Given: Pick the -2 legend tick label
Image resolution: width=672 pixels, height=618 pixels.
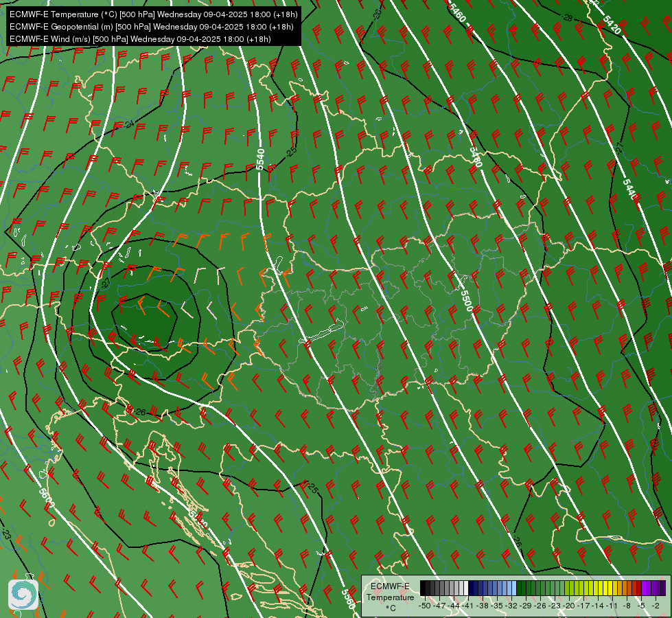Looking at the screenshot, I should [656, 606].
